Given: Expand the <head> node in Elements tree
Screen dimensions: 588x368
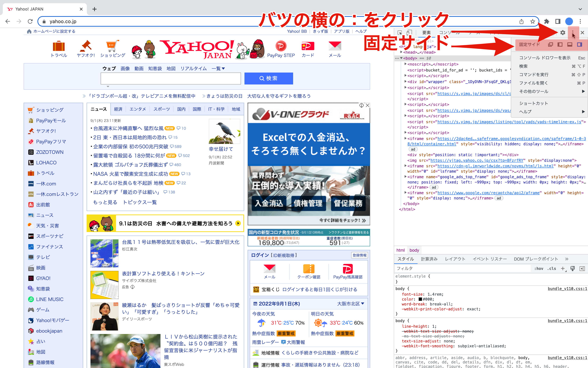Looking at the screenshot, I should 401,52.
